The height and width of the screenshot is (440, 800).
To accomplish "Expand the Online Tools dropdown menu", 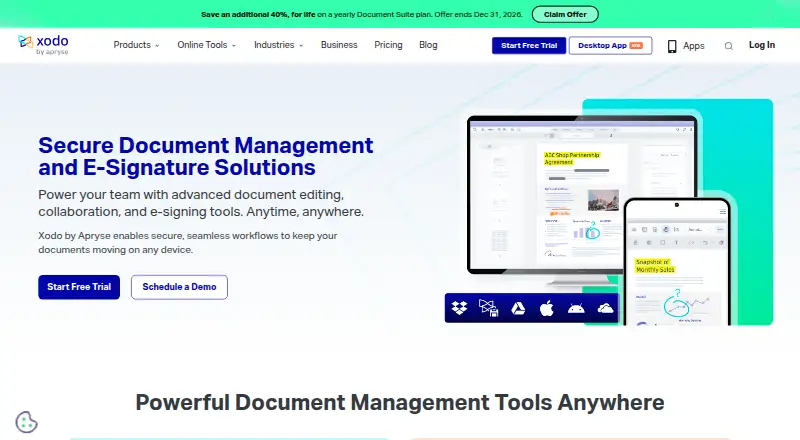I will (x=207, y=45).
